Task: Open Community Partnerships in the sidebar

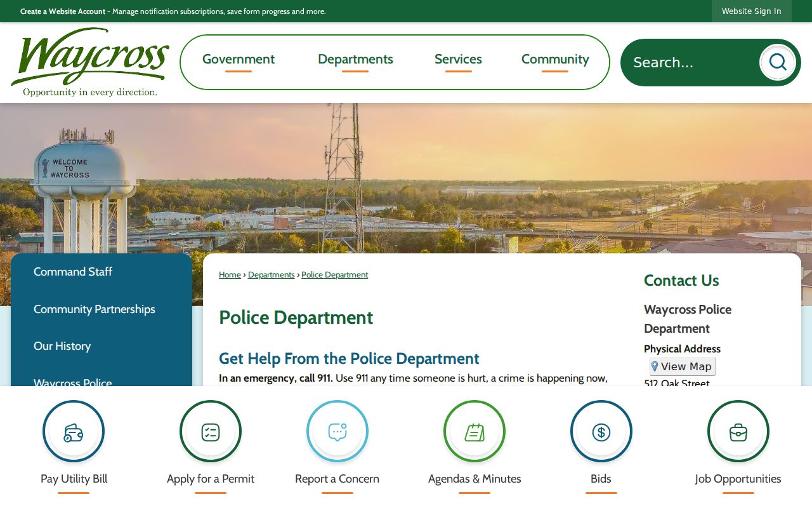Action: [95, 309]
